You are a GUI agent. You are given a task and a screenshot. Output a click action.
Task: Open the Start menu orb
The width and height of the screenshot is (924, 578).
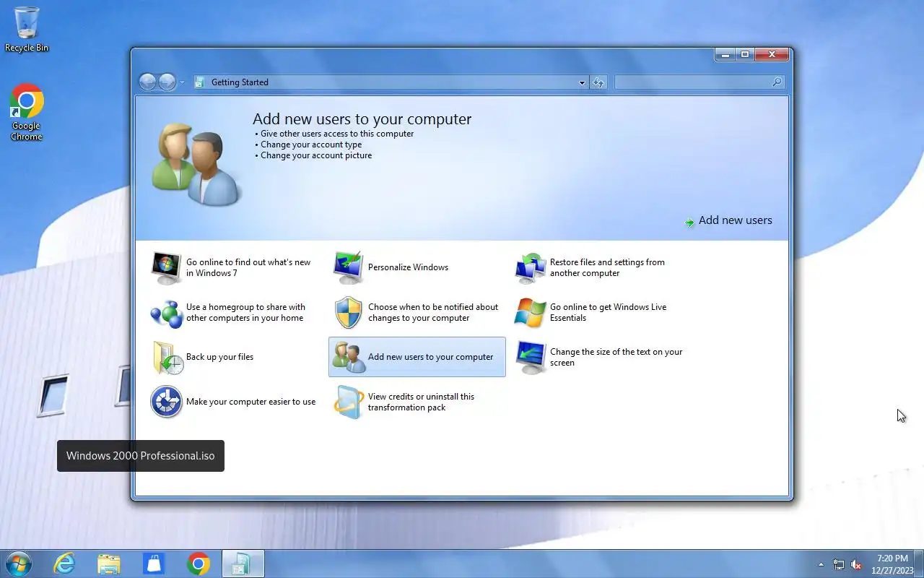click(x=18, y=564)
